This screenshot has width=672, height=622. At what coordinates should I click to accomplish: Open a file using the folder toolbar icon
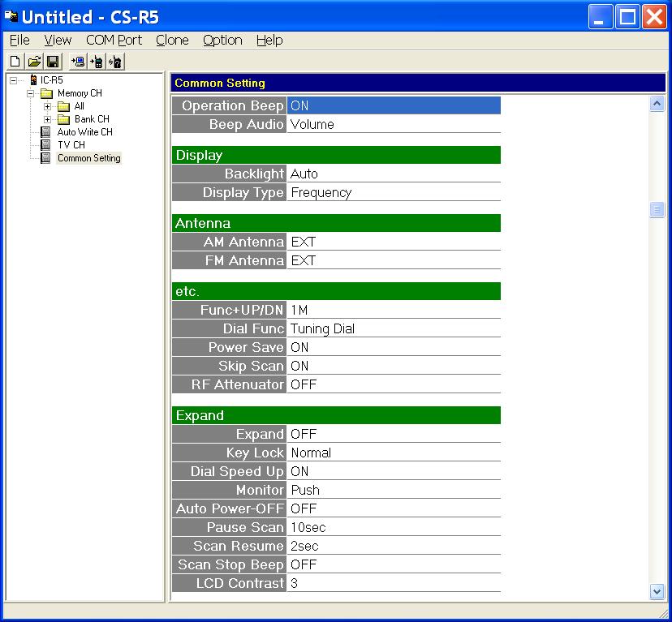coord(34,62)
